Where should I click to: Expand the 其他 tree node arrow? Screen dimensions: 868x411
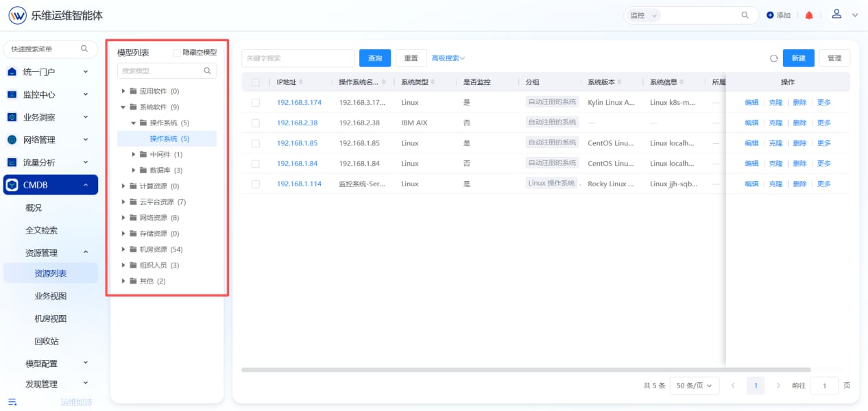(123, 281)
